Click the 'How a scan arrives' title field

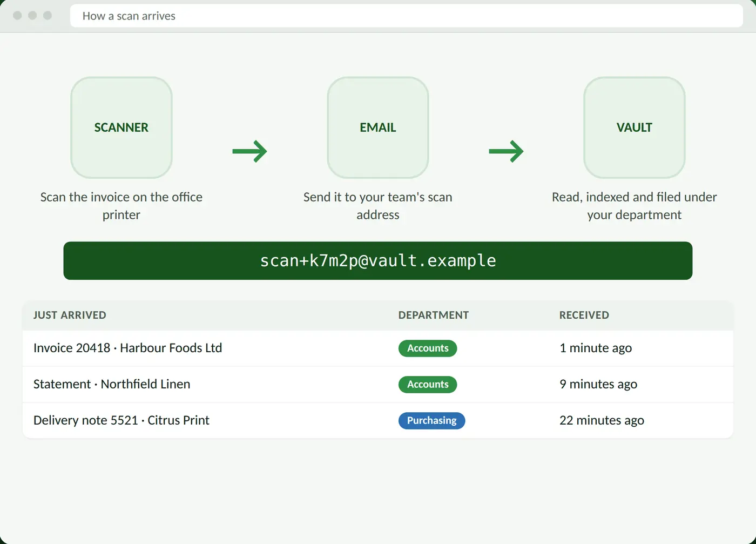(407, 16)
